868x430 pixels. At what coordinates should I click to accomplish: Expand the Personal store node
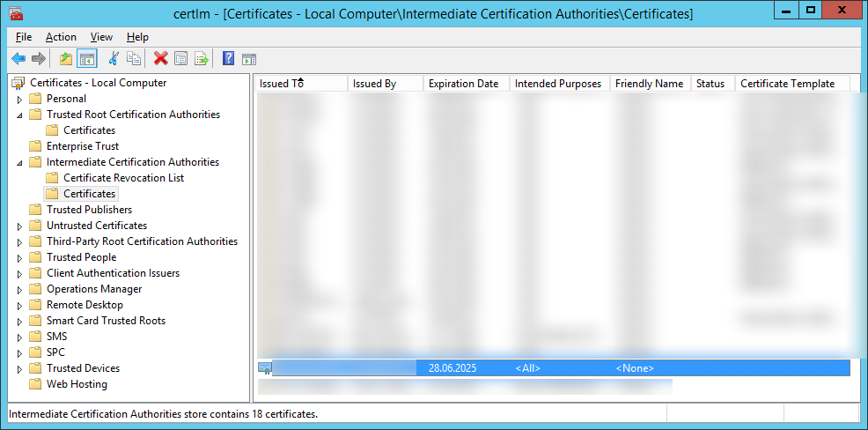point(19,99)
